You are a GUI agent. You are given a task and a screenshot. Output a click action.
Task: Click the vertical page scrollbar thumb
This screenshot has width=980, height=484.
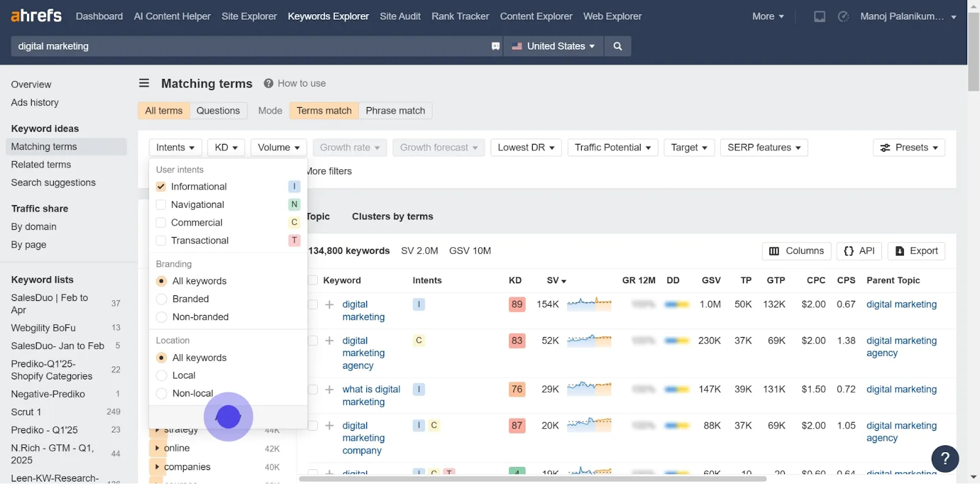[x=974, y=51]
